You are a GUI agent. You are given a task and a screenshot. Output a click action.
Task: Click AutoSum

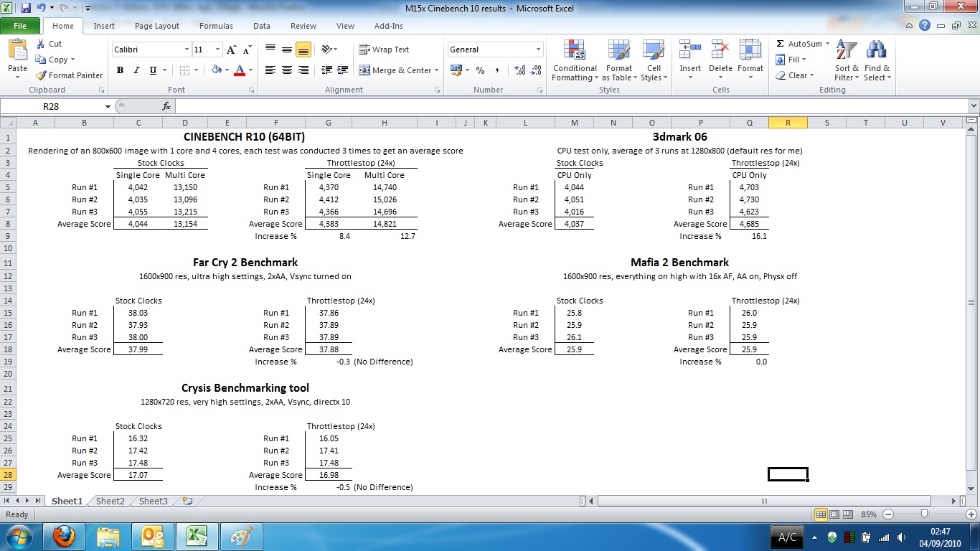[x=798, y=44]
